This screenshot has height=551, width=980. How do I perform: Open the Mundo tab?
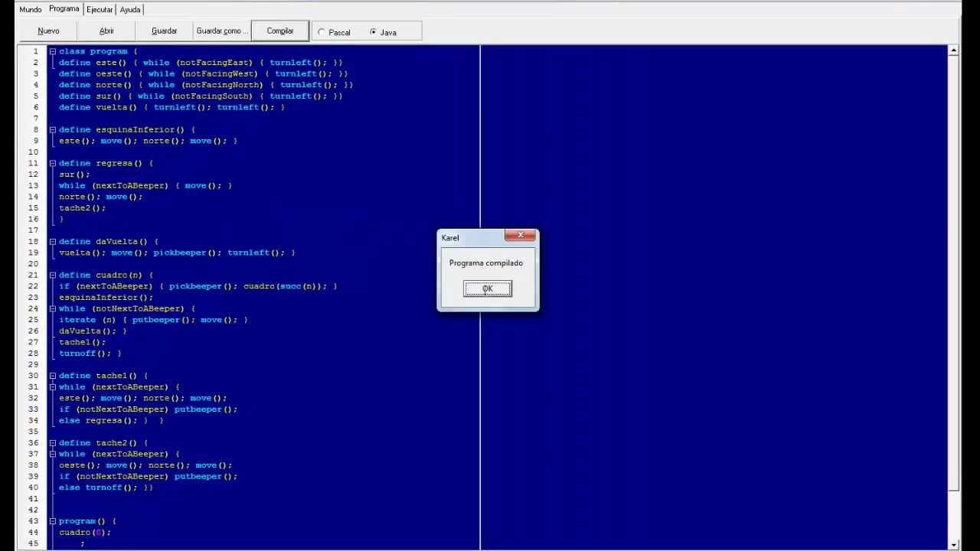(x=31, y=9)
